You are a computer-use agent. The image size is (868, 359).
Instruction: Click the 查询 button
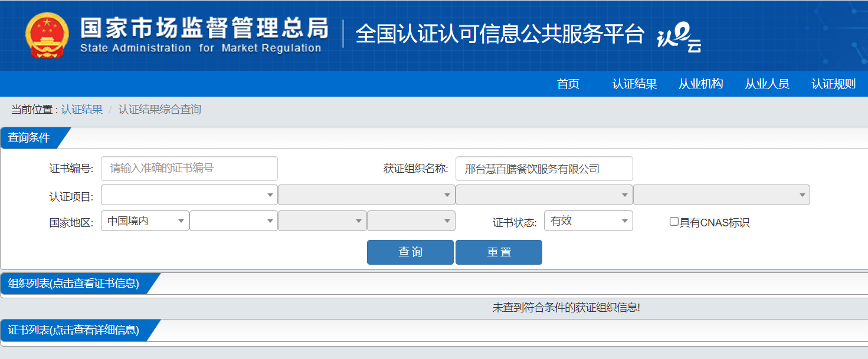click(410, 252)
